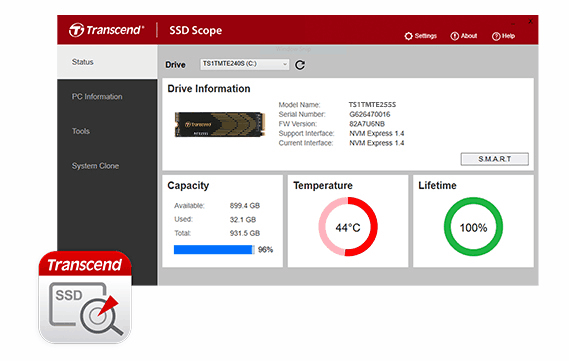Click the Temperature heading
Image resolution: width=569 pixels, height=361 pixels.
pyautogui.click(x=323, y=185)
